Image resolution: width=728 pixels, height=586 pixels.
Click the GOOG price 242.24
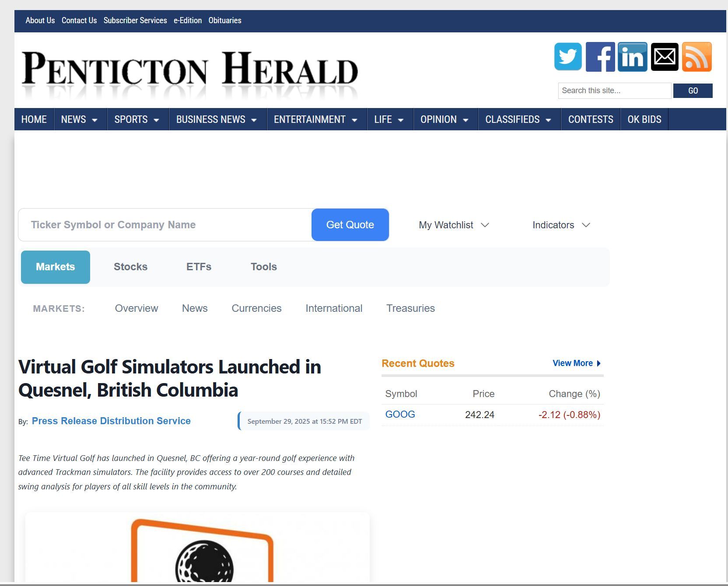click(479, 415)
